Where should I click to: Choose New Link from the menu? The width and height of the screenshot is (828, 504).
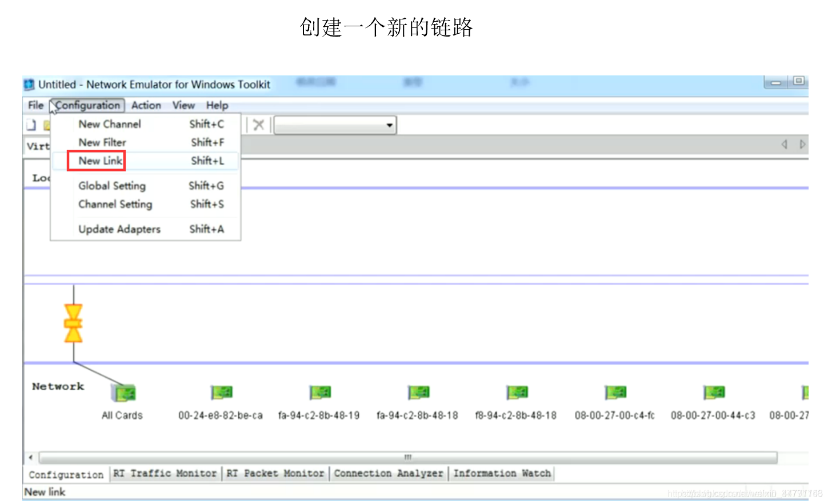[146, 161]
